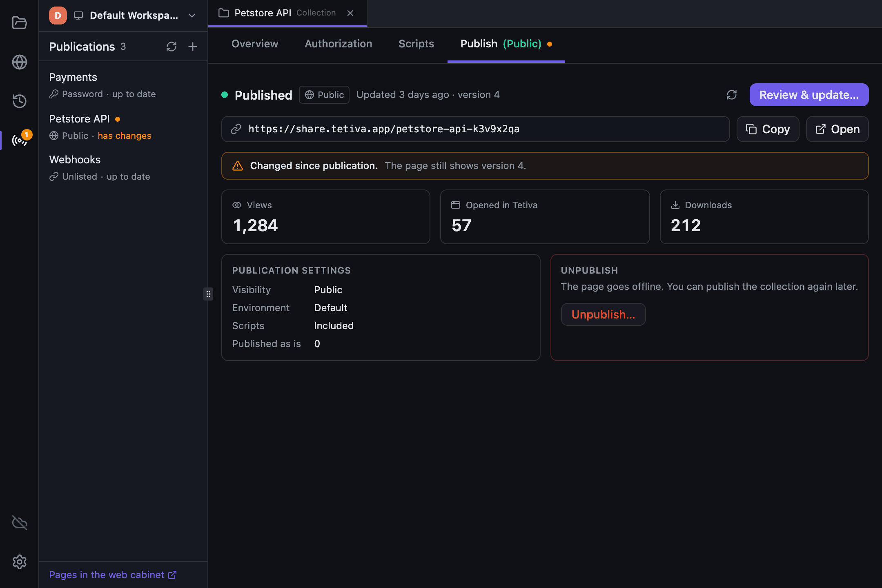Open the Collections folder icon in sidebar

coord(19,22)
